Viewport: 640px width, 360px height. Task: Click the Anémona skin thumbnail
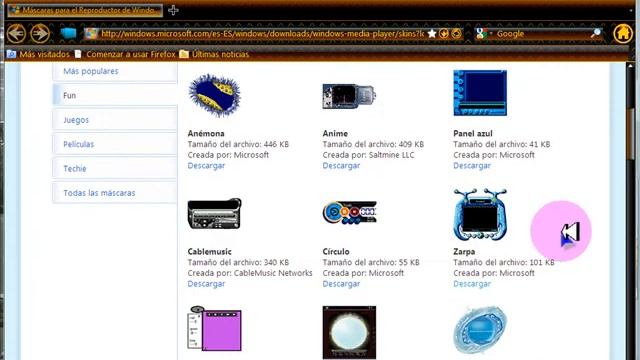pos(215,96)
